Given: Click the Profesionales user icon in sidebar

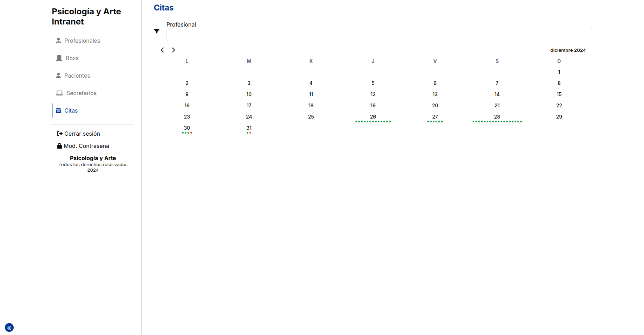Looking at the screenshot, I should [58, 41].
